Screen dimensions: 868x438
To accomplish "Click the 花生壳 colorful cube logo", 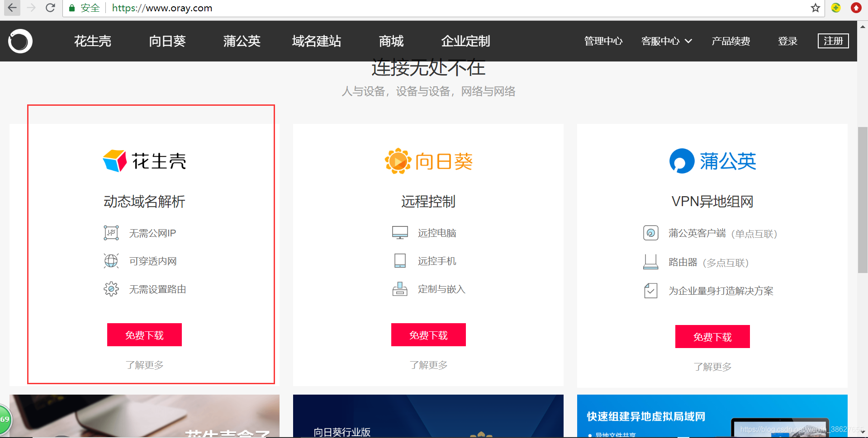I will (x=114, y=161).
